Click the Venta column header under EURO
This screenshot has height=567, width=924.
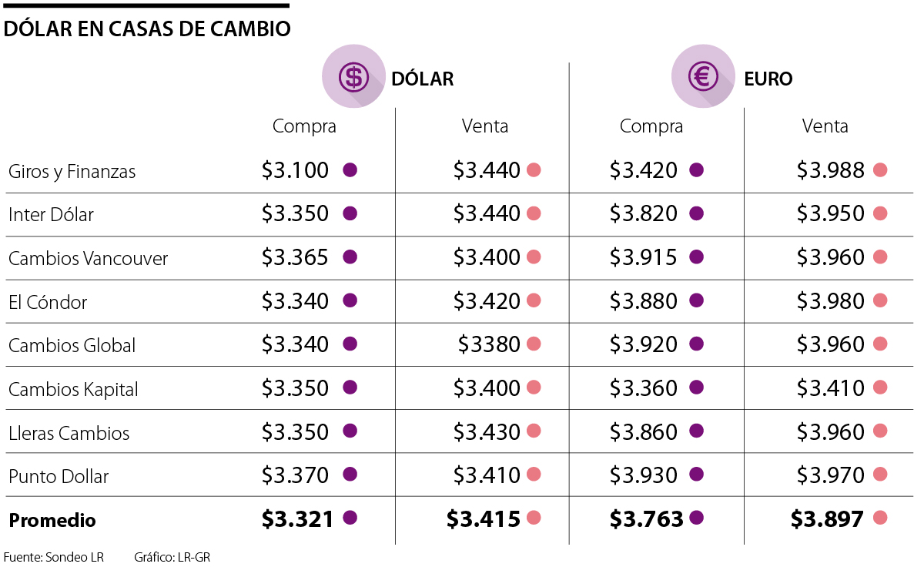tap(825, 126)
